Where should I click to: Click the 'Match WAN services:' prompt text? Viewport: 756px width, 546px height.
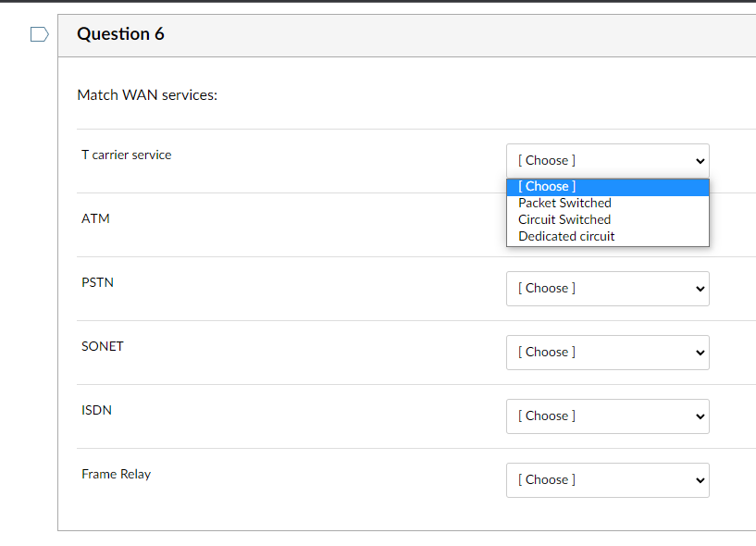tap(147, 95)
